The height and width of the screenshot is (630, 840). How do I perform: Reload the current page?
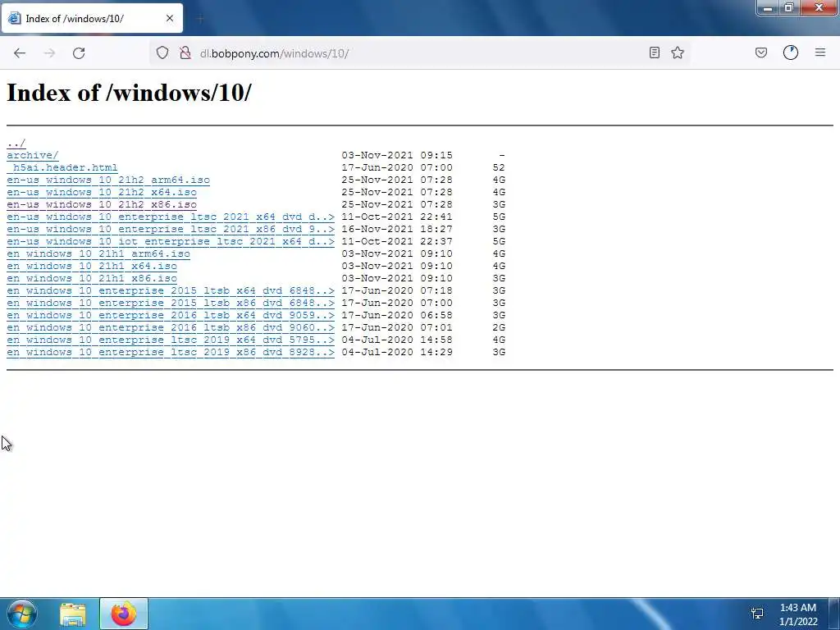click(79, 53)
